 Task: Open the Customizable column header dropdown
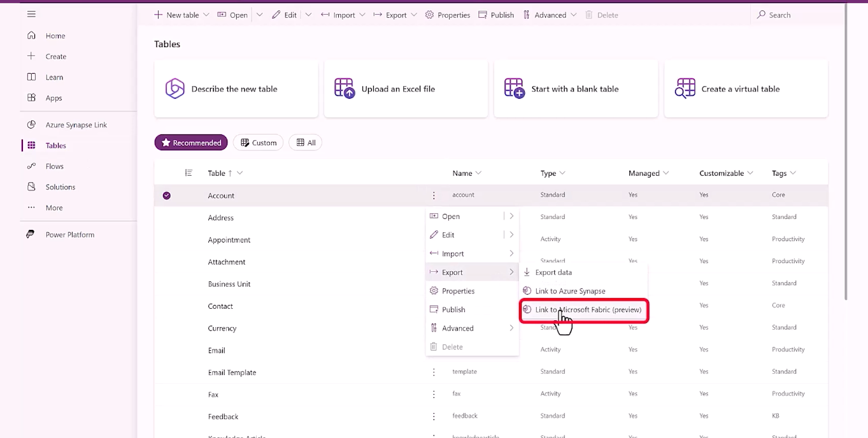pyautogui.click(x=750, y=173)
